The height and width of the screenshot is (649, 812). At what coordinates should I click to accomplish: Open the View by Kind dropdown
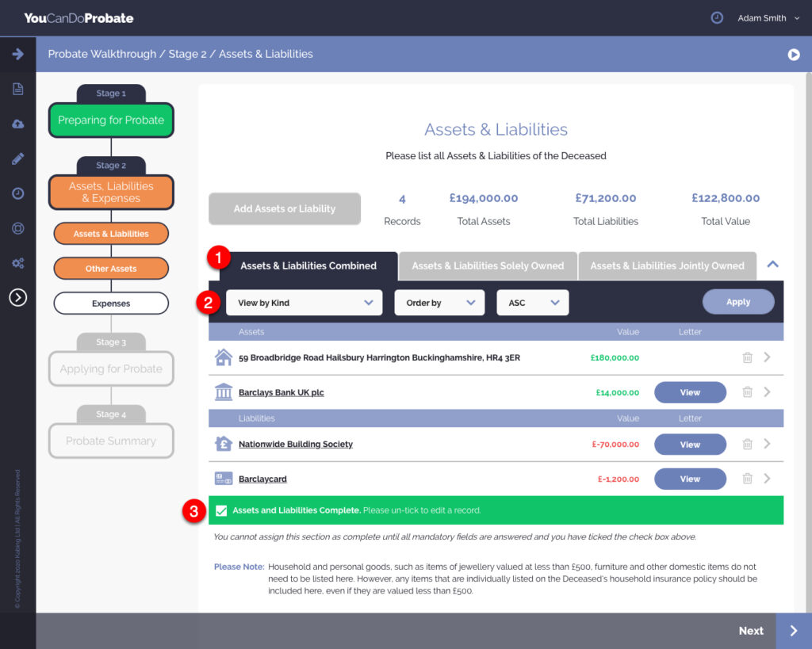[x=304, y=303]
